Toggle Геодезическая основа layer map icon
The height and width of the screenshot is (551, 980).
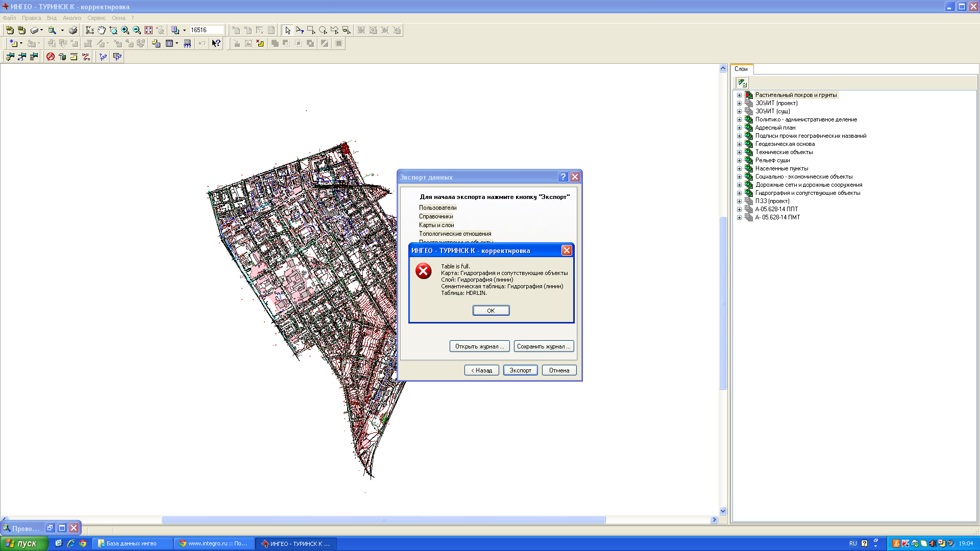pyautogui.click(x=749, y=144)
